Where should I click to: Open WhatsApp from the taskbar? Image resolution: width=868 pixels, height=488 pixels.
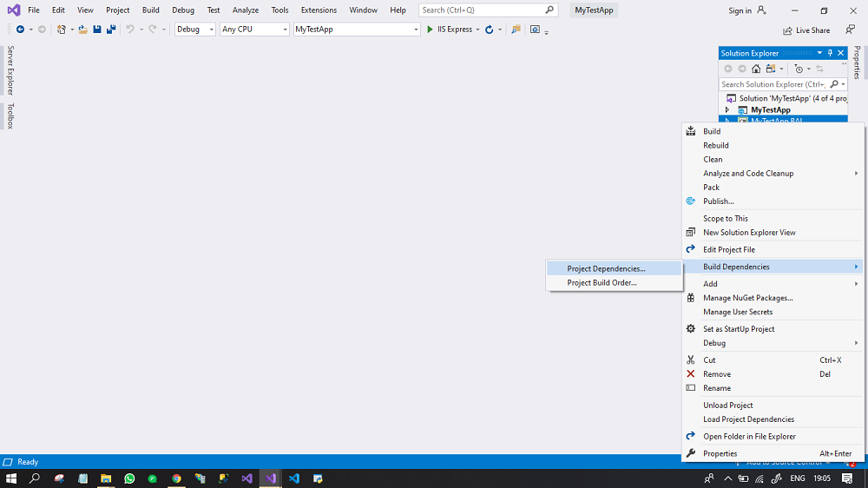129,478
